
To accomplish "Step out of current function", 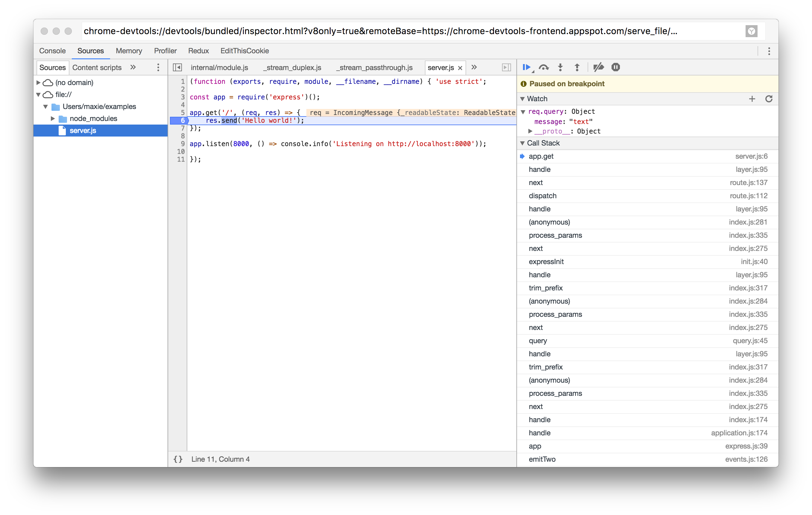I will coord(577,67).
